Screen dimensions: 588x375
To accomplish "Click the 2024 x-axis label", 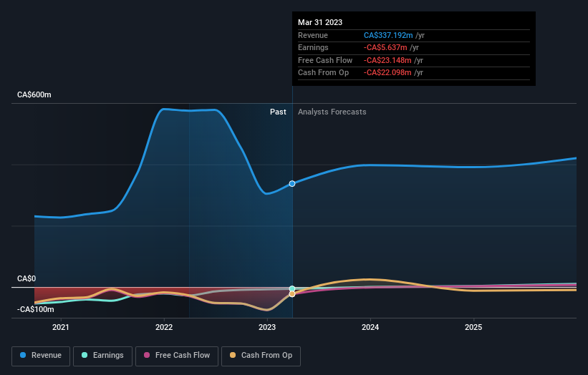I will tap(370, 327).
